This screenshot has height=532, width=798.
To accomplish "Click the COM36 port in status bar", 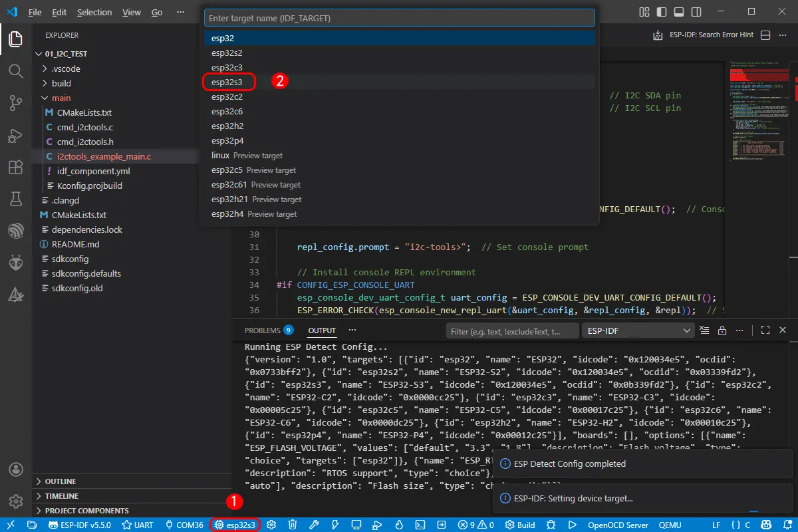I will coord(184,525).
